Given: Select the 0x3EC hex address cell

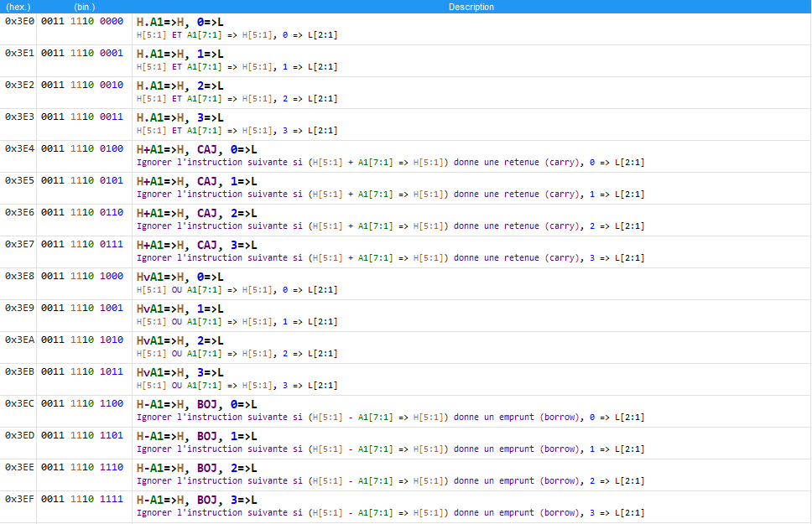Looking at the screenshot, I should 19,403.
